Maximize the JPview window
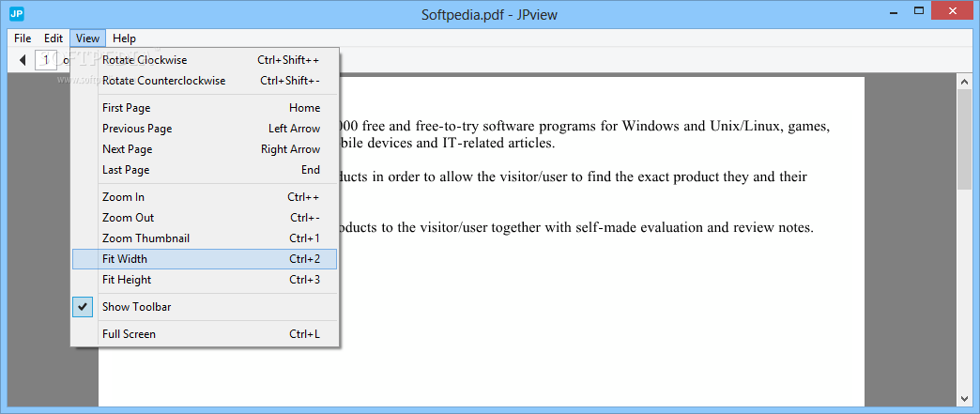 919,11
